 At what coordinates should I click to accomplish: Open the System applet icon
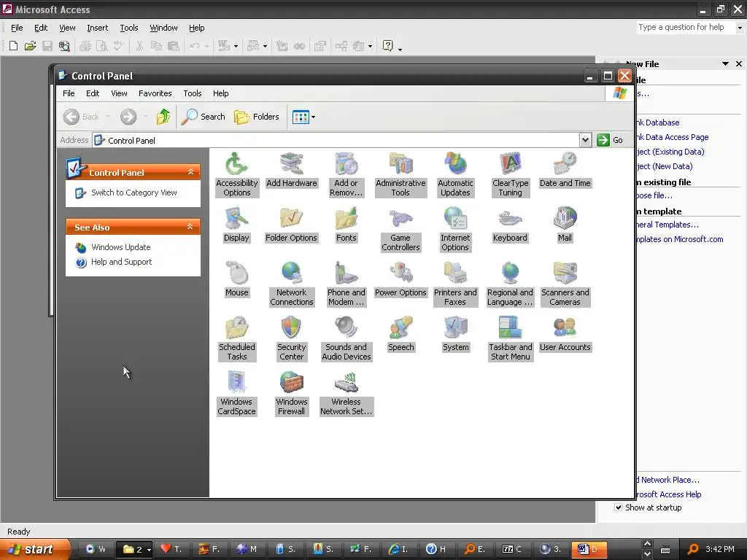pyautogui.click(x=455, y=334)
